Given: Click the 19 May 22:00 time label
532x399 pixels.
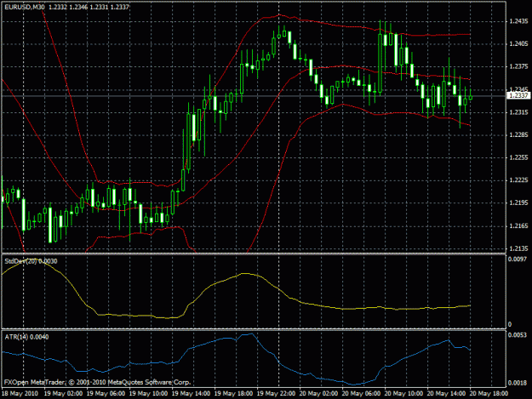Looking at the screenshot, I should coord(276,394).
